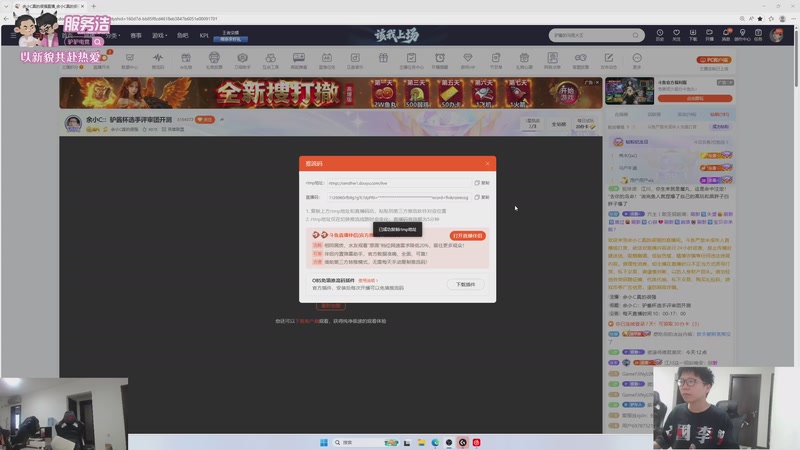Close the 全新搜打撤 banner ad
The width and height of the screenshot is (800, 450).
click(x=597, y=82)
